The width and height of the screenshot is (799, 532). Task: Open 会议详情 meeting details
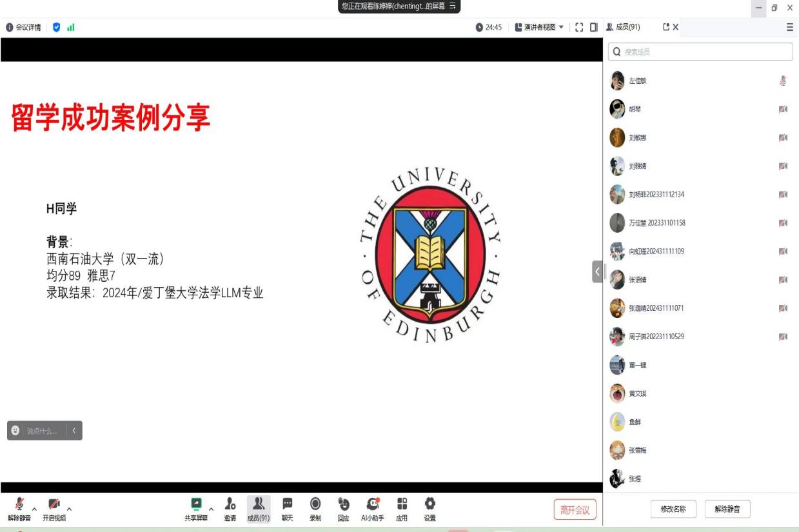click(x=24, y=27)
